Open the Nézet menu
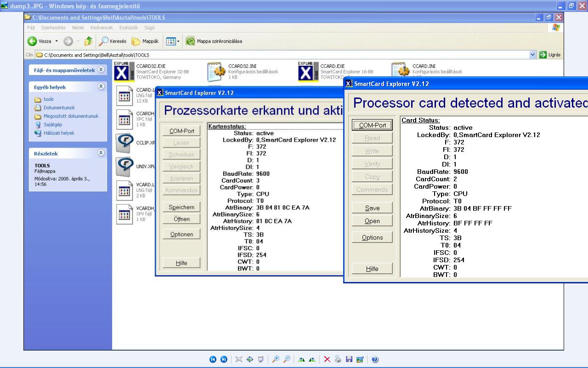Screen dimensions: 588x368 [78, 28]
